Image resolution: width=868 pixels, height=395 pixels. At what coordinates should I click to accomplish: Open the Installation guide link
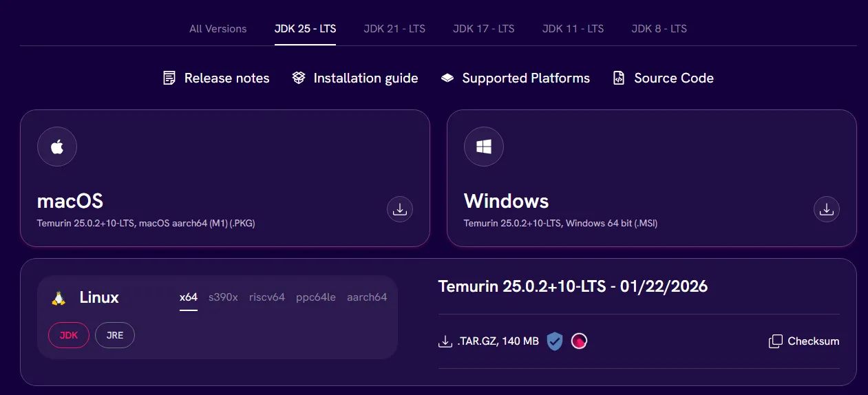tap(355, 78)
